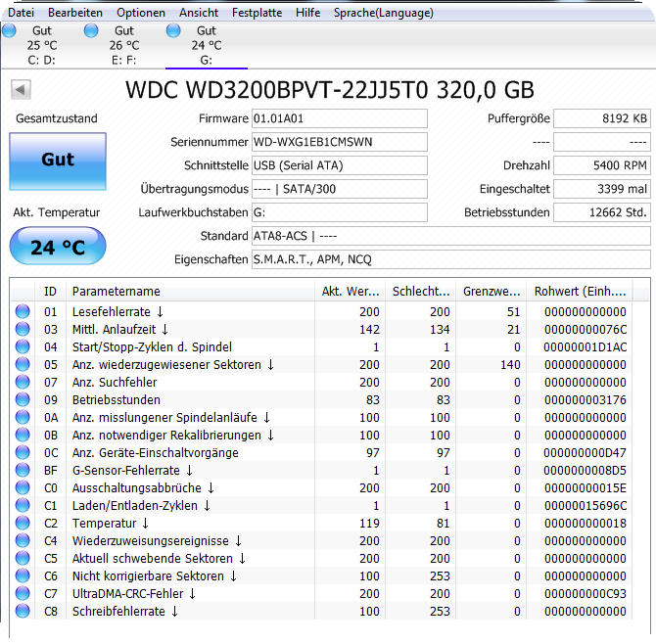
Task: Click the Firmware value field
Action: [339, 118]
